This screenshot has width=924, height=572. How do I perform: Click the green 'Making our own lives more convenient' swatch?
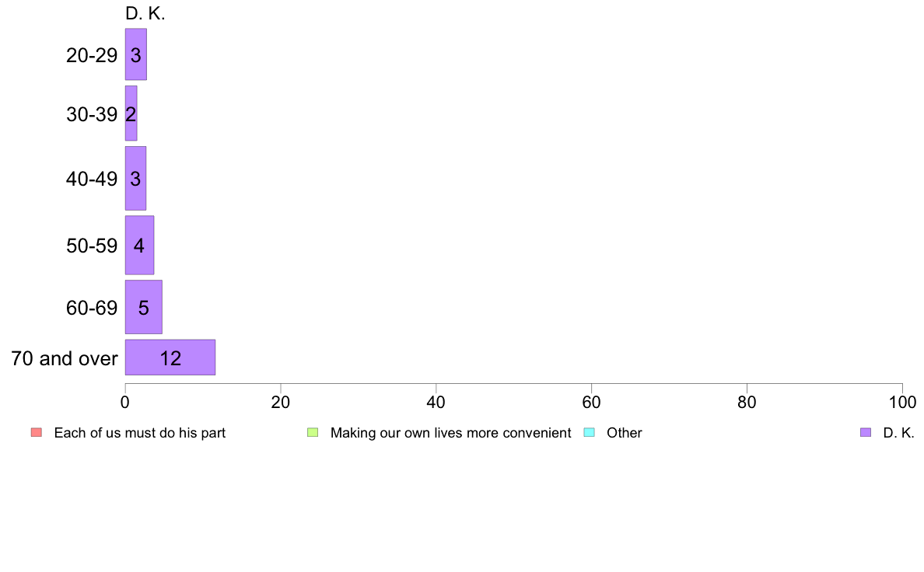[x=313, y=433]
